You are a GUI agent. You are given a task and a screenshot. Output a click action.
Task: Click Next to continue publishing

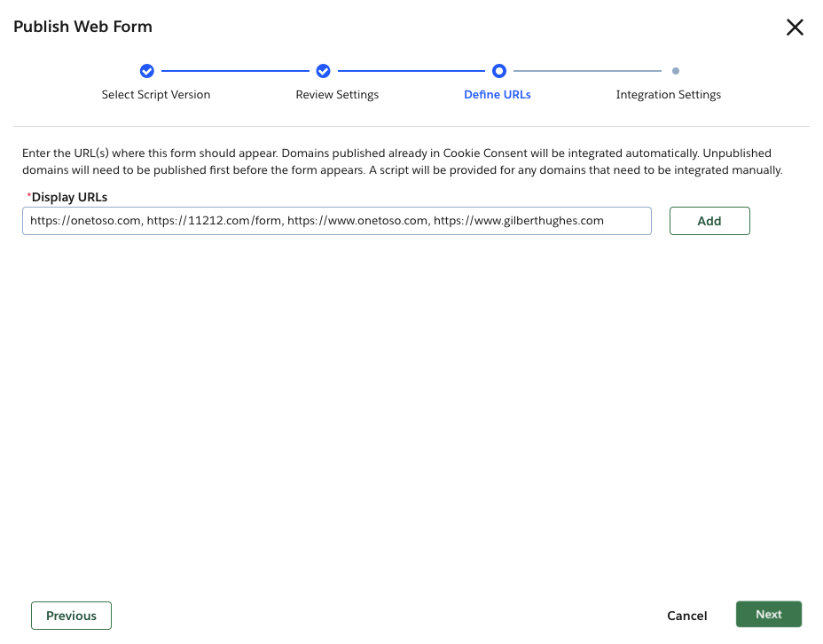[768, 614]
